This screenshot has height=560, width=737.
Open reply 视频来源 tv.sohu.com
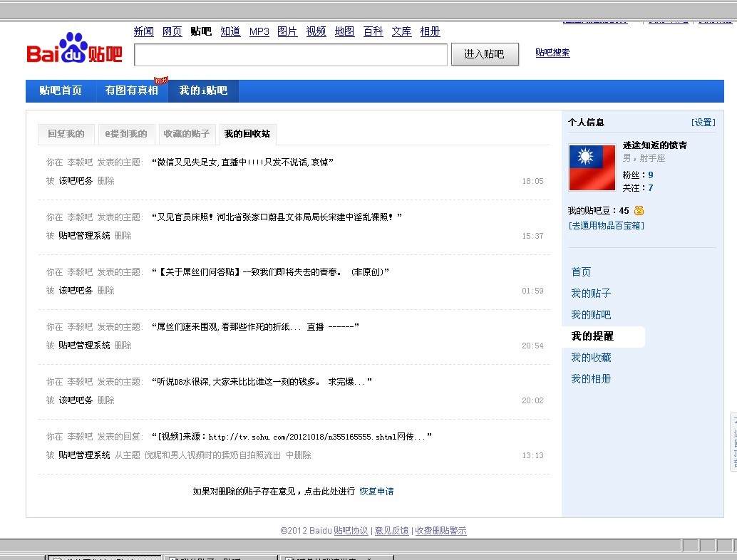292,437
